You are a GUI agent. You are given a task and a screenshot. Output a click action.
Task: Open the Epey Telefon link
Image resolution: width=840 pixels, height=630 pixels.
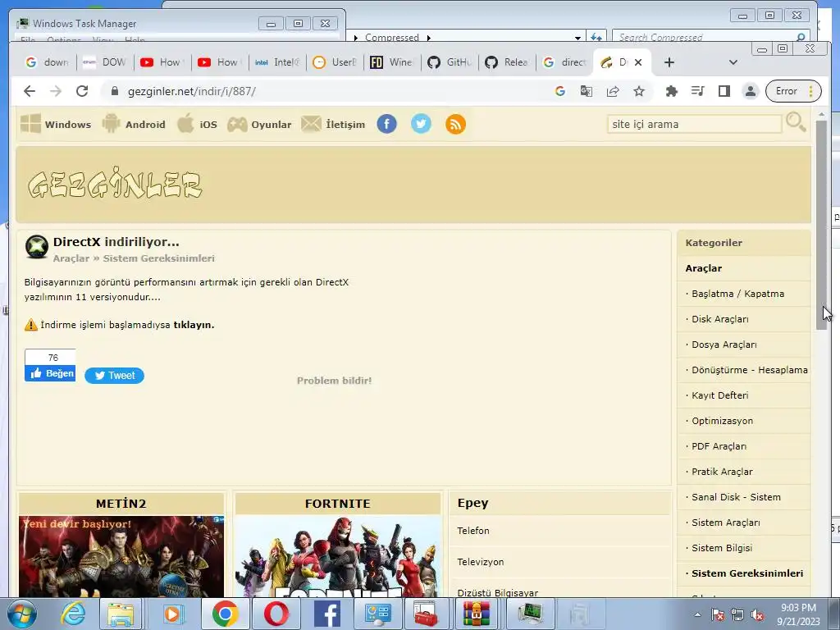(x=473, y=531)
